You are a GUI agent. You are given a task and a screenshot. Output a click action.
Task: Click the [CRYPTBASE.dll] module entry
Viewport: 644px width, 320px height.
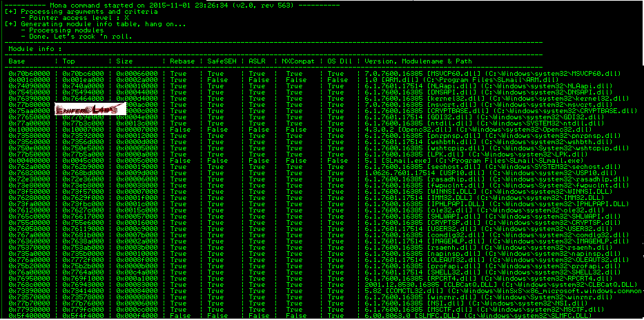458,111
